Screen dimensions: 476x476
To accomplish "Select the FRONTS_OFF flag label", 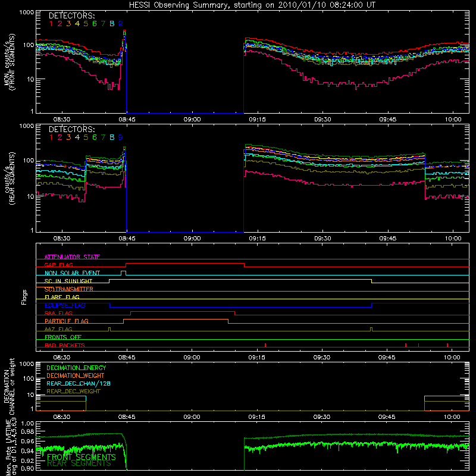I will pos(63,337).
